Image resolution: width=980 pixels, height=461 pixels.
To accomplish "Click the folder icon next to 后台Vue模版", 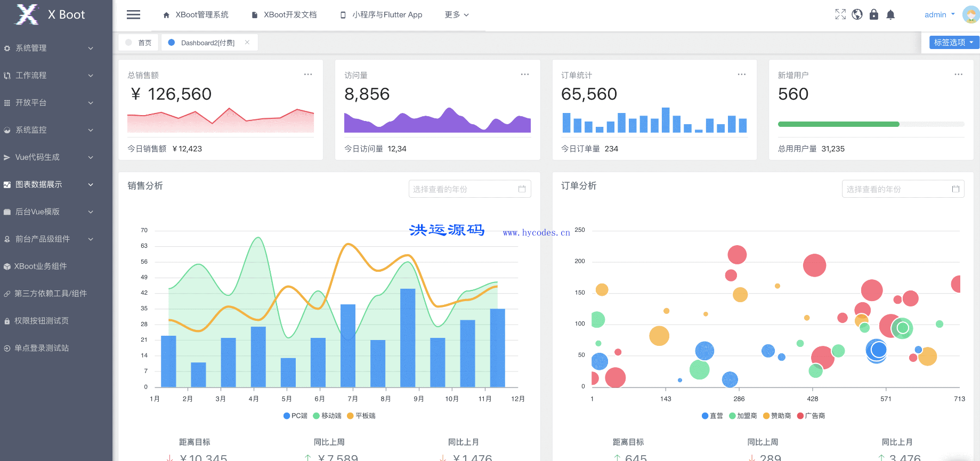I will click(x=7, y=212).
